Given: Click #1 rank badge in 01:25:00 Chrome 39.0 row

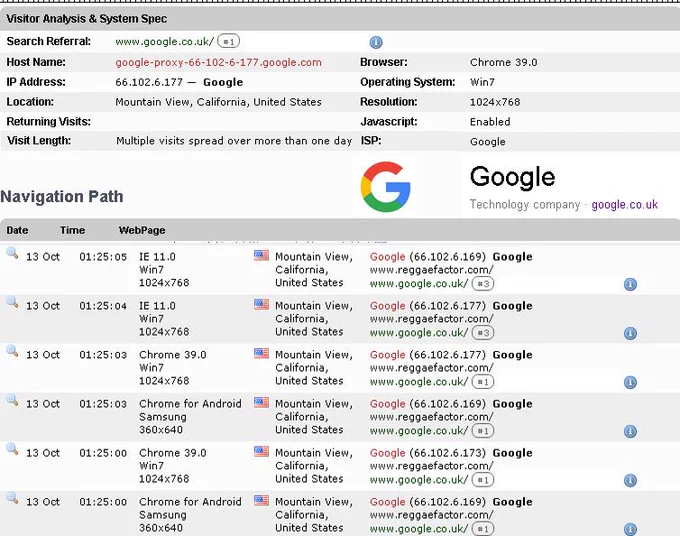Looking at the screenshot, I should 483,480.
